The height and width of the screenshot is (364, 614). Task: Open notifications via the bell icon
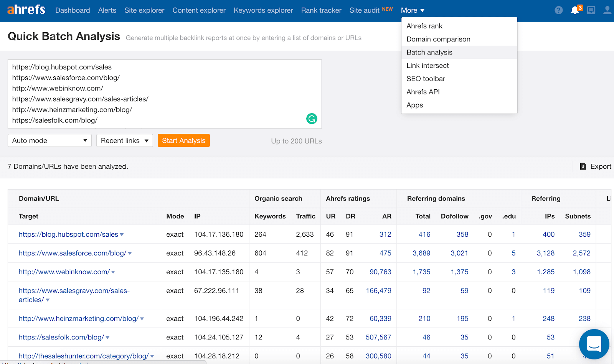pyautogui.click(x=574, y=10)
